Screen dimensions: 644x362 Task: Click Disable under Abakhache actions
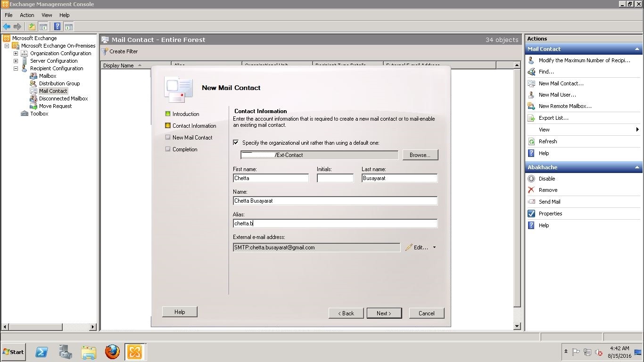(547, 179)
